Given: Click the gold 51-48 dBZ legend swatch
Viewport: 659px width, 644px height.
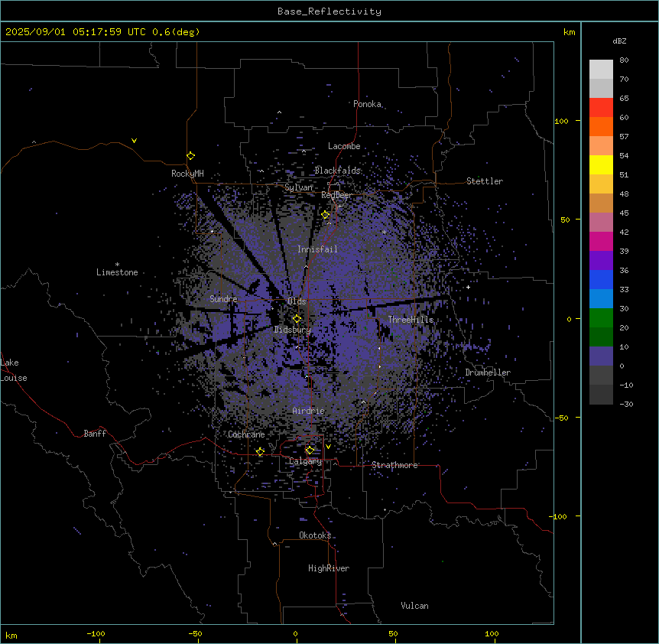Looking at the screenshot, I should [x=601, y=184].
